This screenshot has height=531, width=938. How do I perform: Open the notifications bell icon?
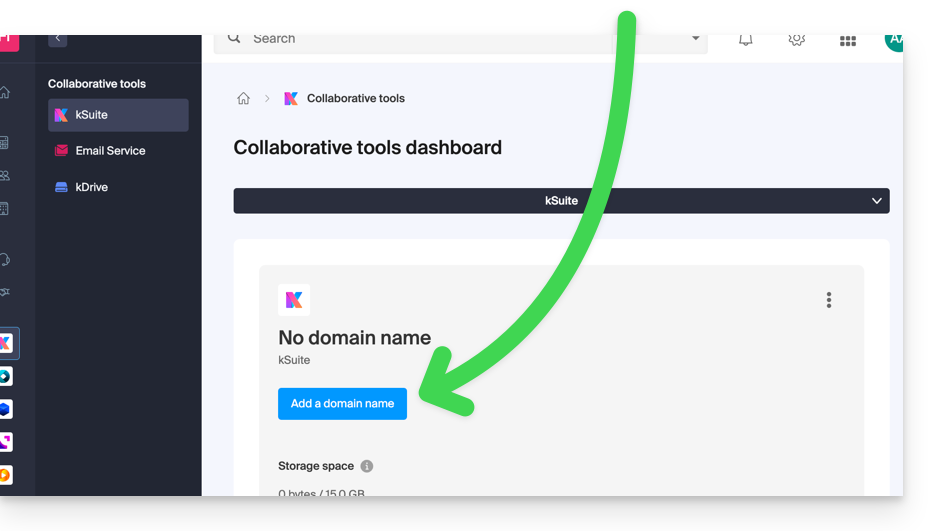coord(745,40)
